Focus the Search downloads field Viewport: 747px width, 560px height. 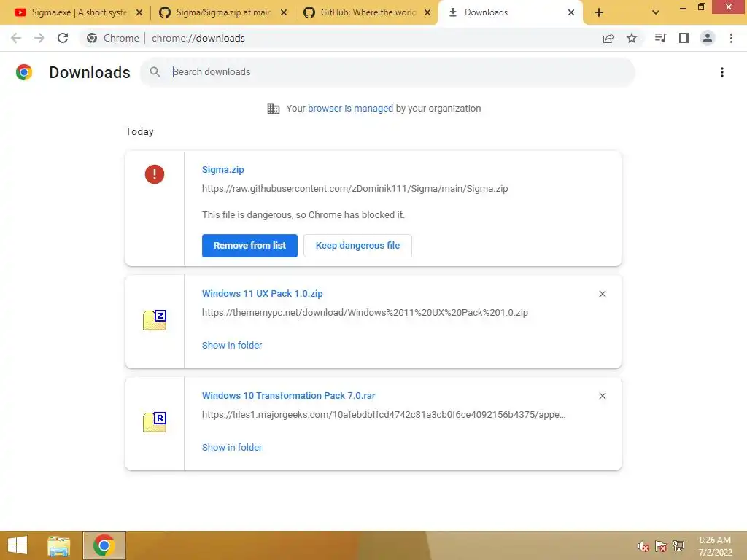tap(387, 72)
